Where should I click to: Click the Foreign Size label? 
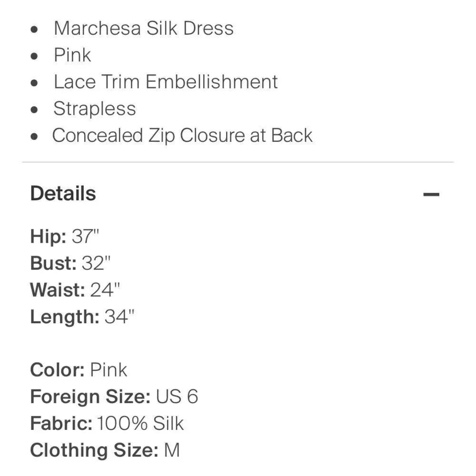pos(90,397)
